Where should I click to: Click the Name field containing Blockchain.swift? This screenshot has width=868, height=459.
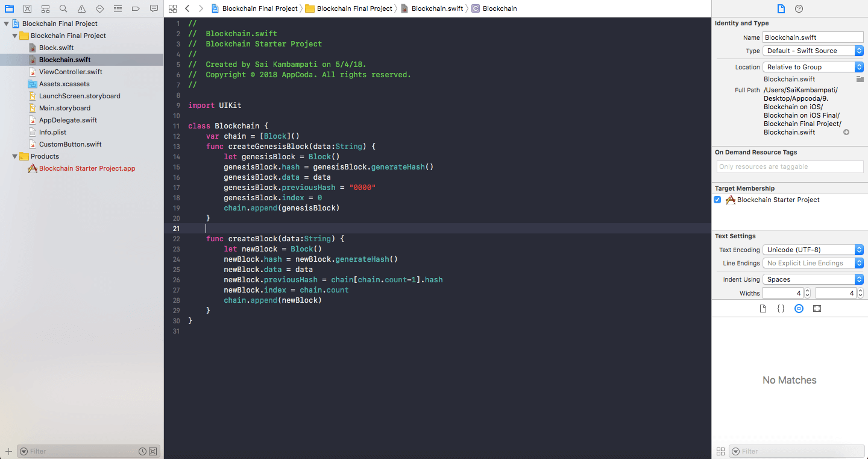[813, 37]
